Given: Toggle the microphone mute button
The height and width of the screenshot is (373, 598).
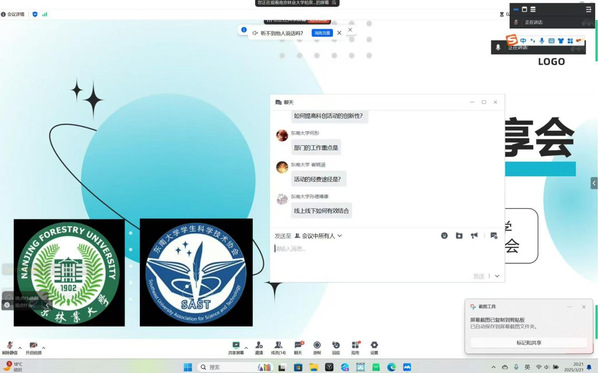Looking at the screenshot, I should tap(10, 347).
